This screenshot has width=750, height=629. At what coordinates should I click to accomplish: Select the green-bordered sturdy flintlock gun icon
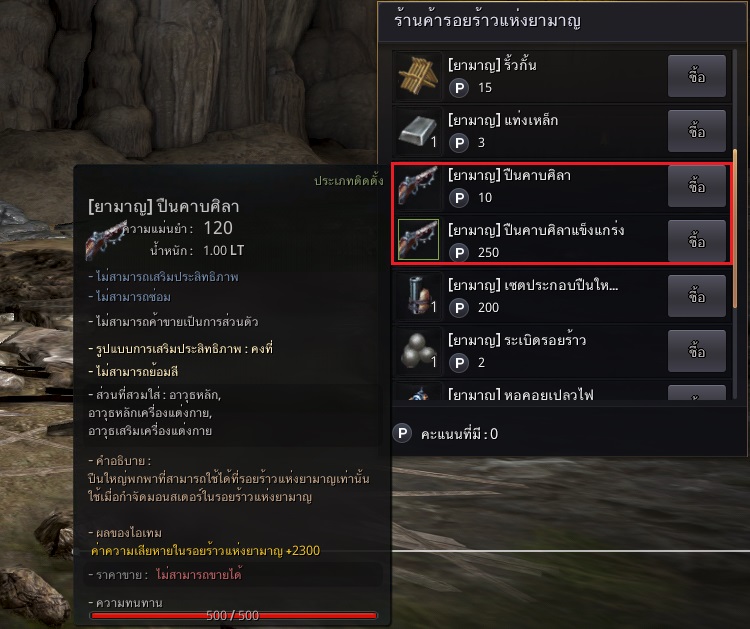click(418, 239)
